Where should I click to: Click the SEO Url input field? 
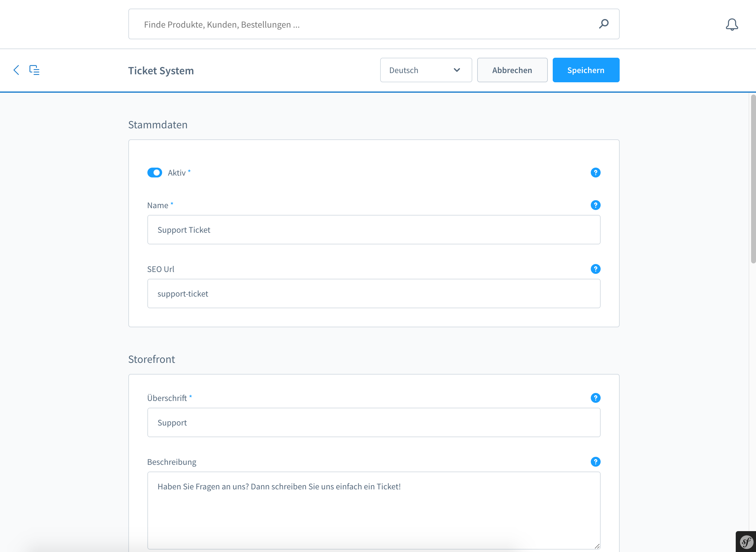[374, 293]
